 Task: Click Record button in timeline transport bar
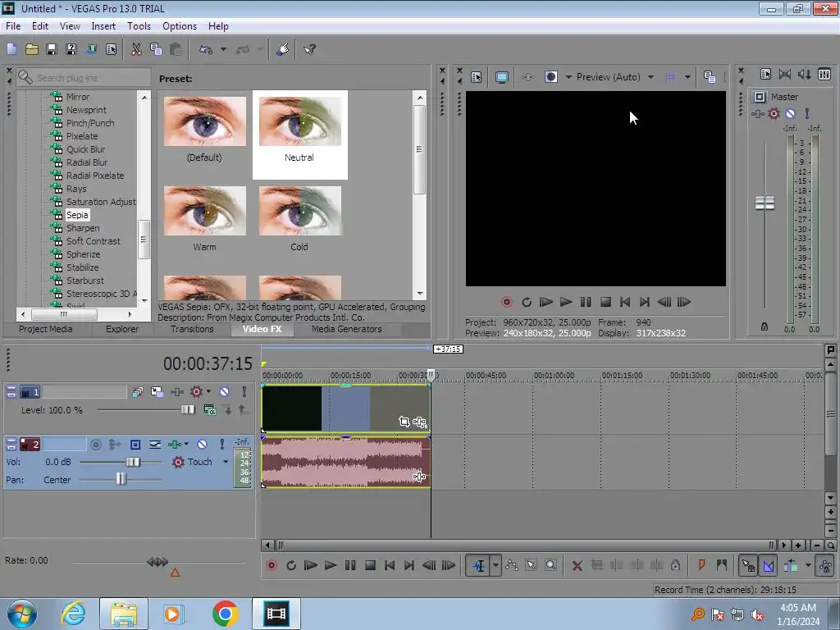tap(272, 565)
